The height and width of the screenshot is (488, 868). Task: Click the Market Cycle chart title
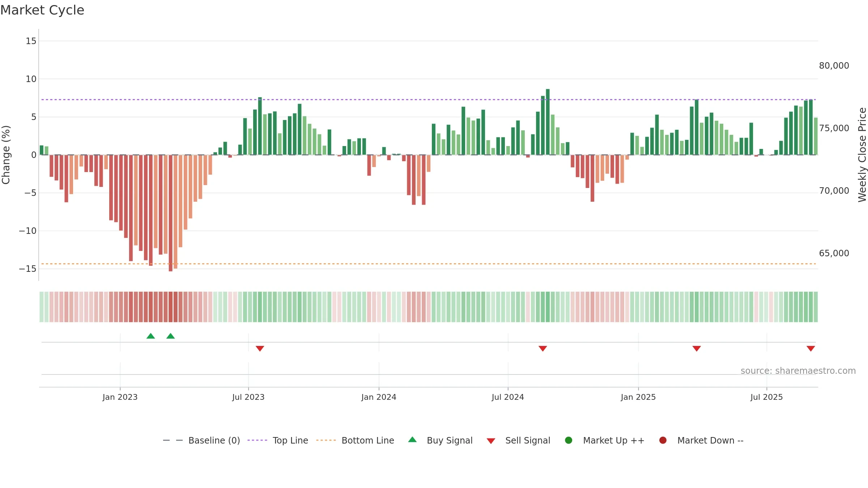click(42, 10)
